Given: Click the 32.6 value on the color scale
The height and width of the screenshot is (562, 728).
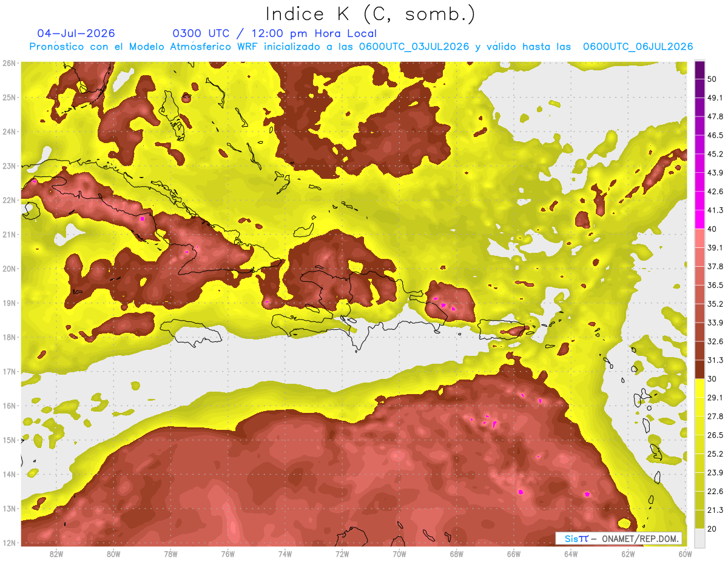Looking at the screenshot, I should [x=715, y=341].
